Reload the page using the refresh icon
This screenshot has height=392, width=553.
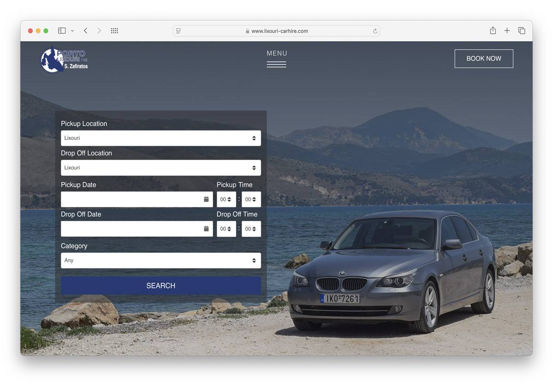[375, 31]
